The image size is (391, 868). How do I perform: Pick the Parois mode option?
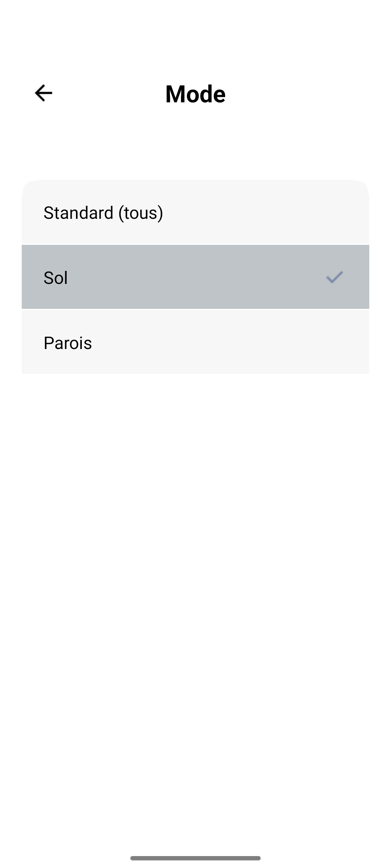[x=195, y=342]
